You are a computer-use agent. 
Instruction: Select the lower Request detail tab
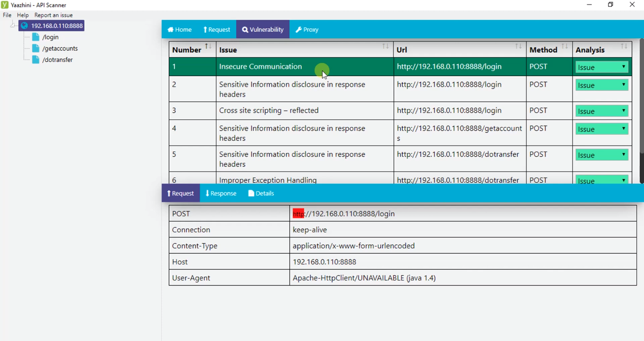(180, 193)
